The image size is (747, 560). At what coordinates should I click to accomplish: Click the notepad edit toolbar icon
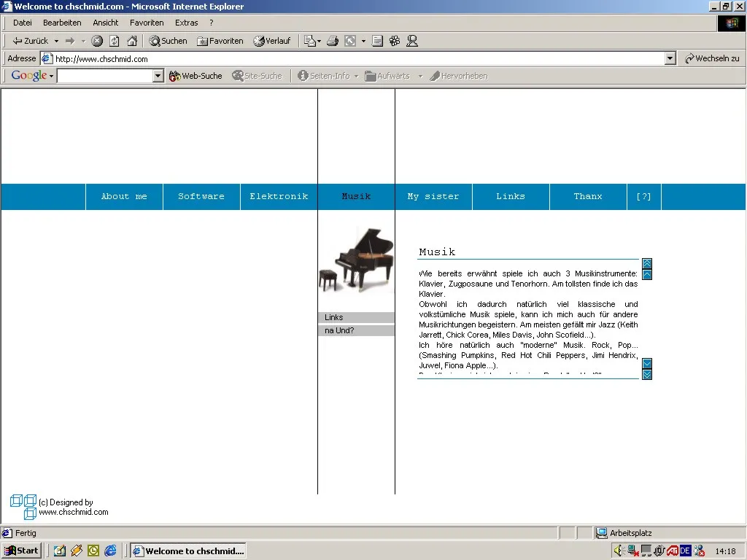point(377,41)
